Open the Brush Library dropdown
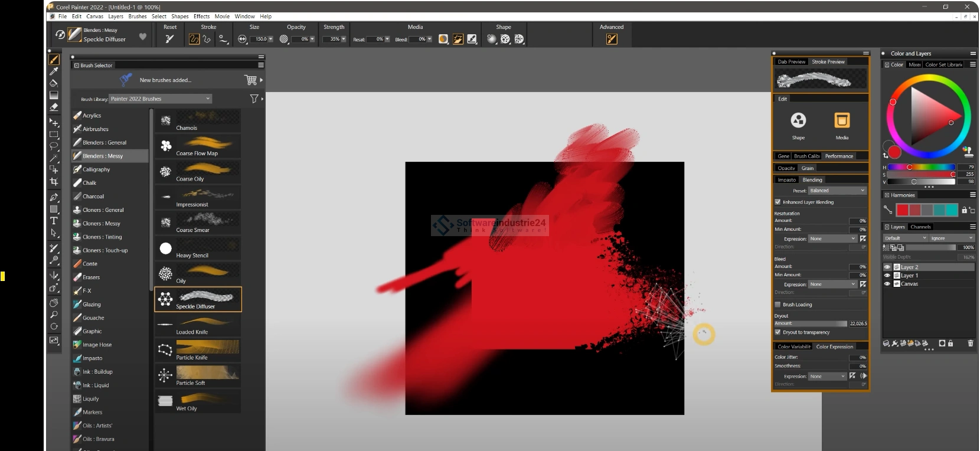Image resolution: width=980 pixels, height=451 pixels. click(161, 99)
